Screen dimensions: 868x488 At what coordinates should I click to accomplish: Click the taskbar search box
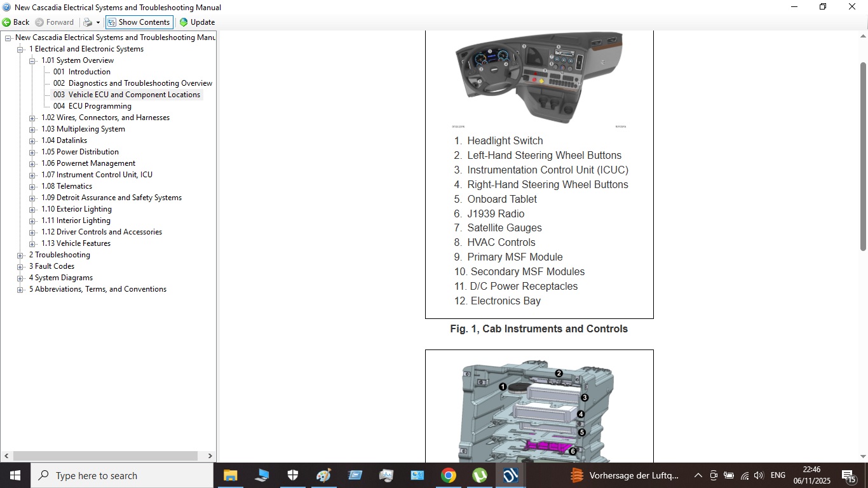pyautogui.click(x=122, y=475)
